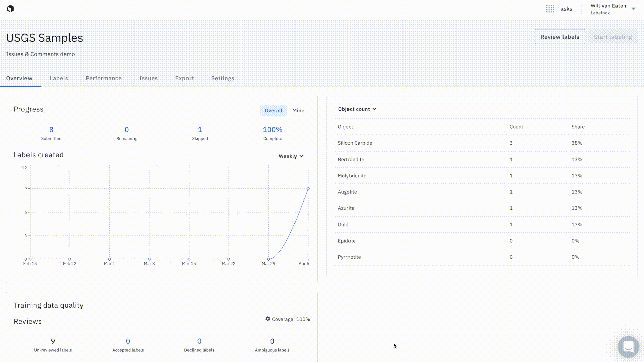Select the Epidote object row

[482, 241]
